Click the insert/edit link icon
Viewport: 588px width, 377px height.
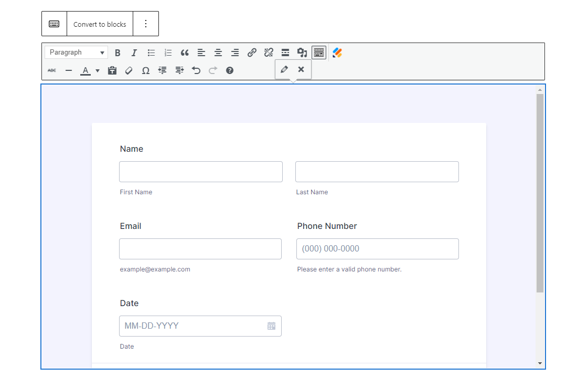coord(252,53)
